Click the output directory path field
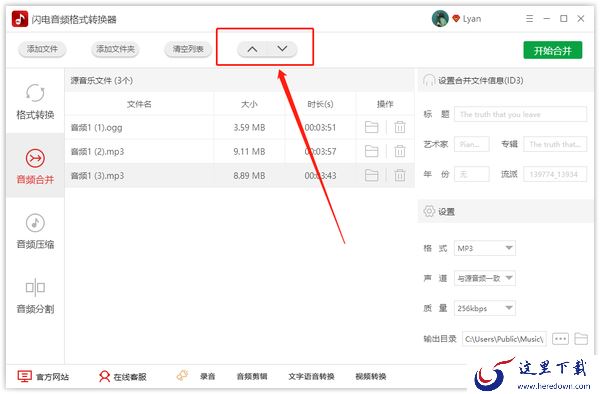The height and width of the screenshot is (394, 600). click(504, 339)
